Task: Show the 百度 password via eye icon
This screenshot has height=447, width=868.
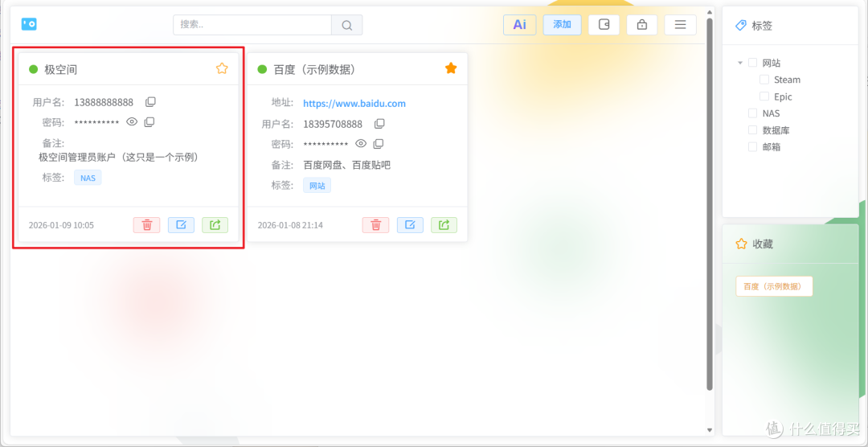Action: (361, 143)
